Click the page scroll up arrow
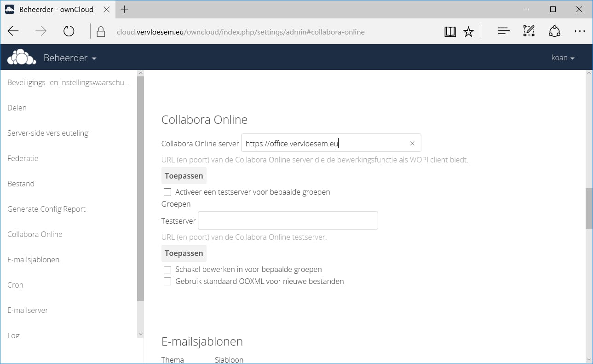593x364 pixels. (589, 74)
